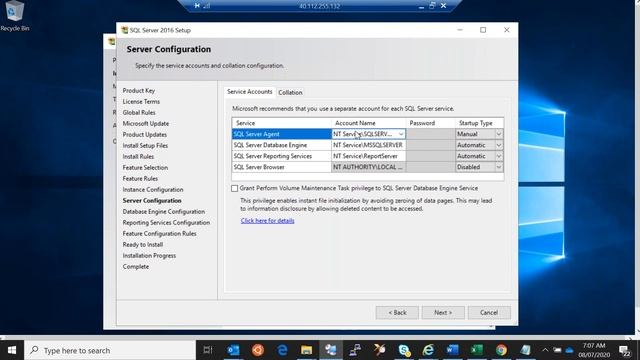Click the License Terms step in sidebar

141,102
